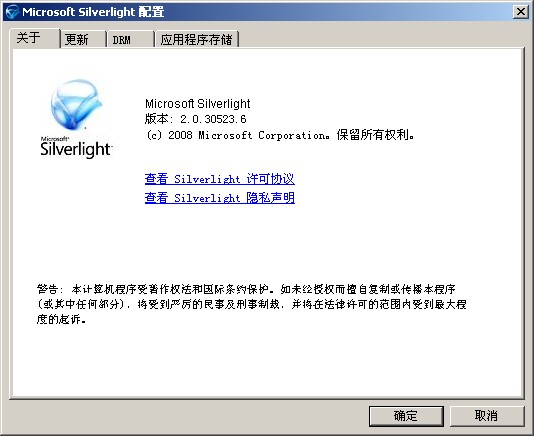Close the Silverlight configuration dialog
534x436 pixels.
pyautogui.click(x=520, y=12)
